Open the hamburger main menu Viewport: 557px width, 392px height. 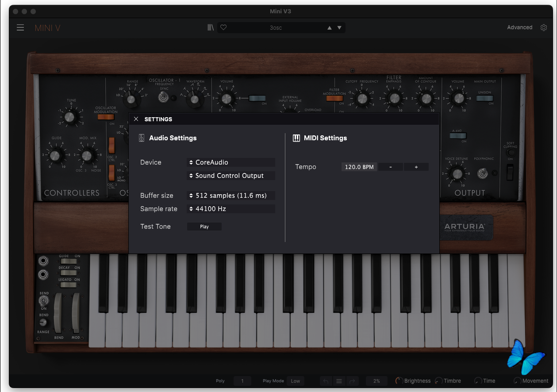click(x=20, y=28)
